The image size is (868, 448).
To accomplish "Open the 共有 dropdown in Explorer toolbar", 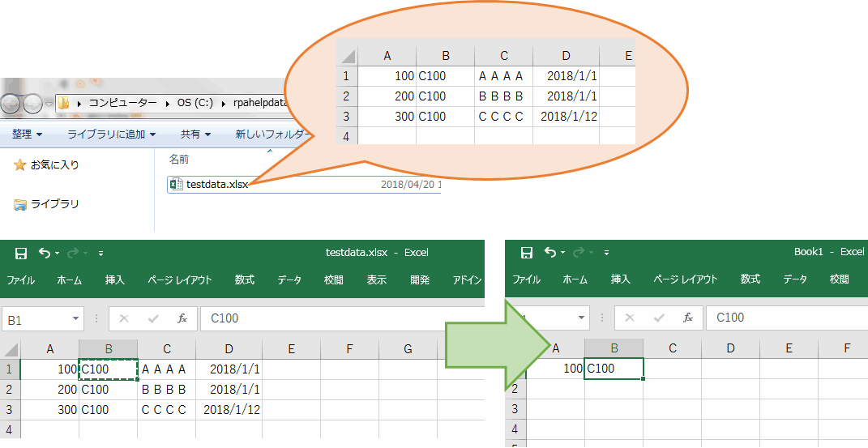I will 195,134.
